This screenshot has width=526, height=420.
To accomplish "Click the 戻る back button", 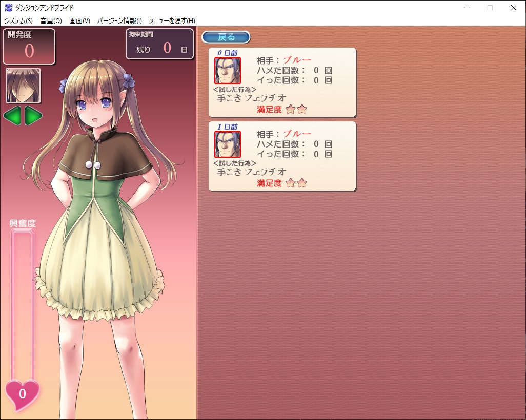I will (x=226, y=37).
